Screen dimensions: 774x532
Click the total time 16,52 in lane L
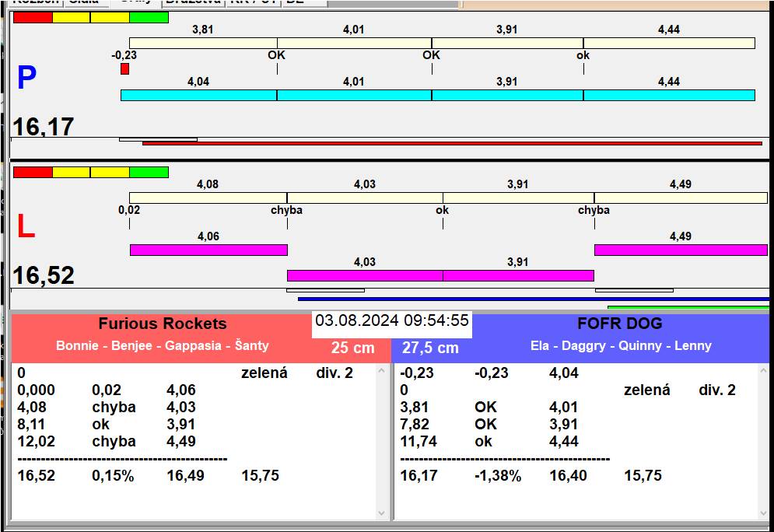[44, 275]
